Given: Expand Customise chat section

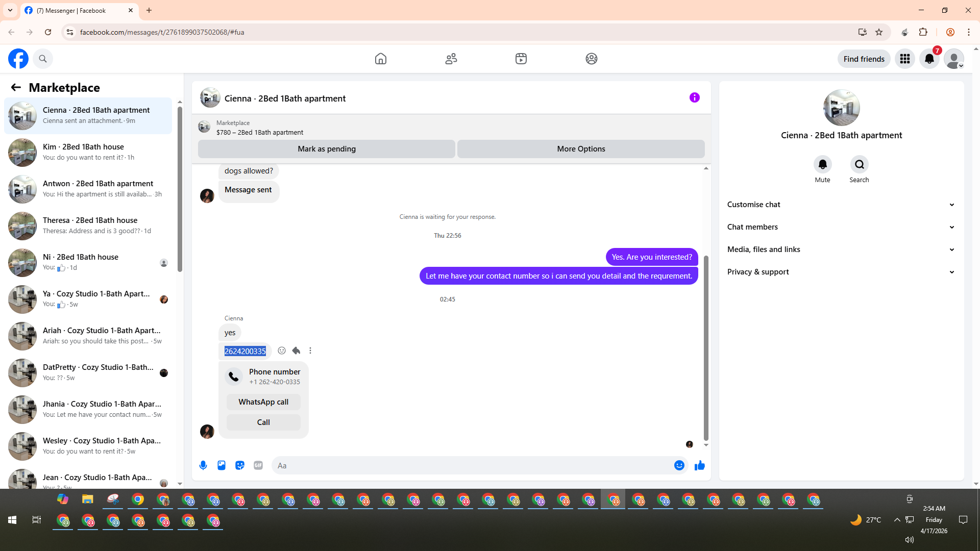Looking at the screenshot, I should coord(841,205).
